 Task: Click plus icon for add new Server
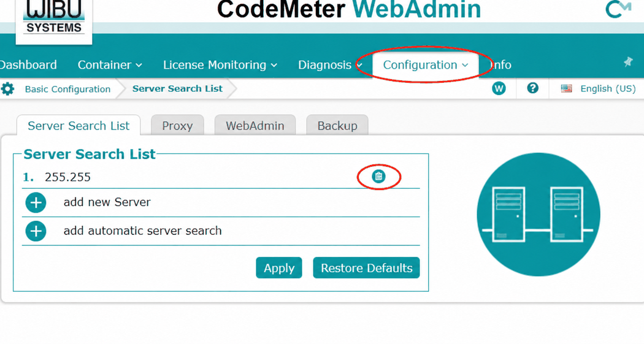tap(36, 202)
